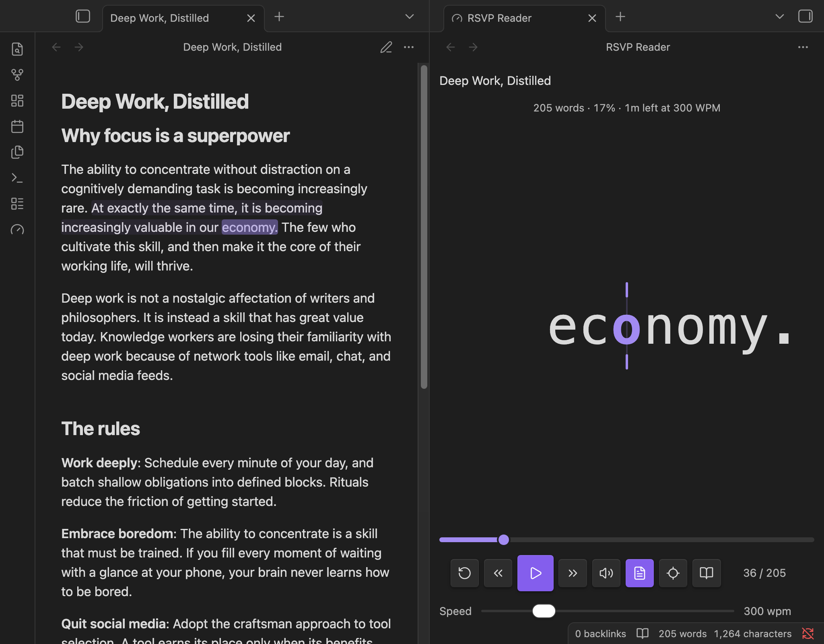This screenshot has height=644, width=824.
Task: Click the bold Embrace boredom text
Action: [117, 534]
